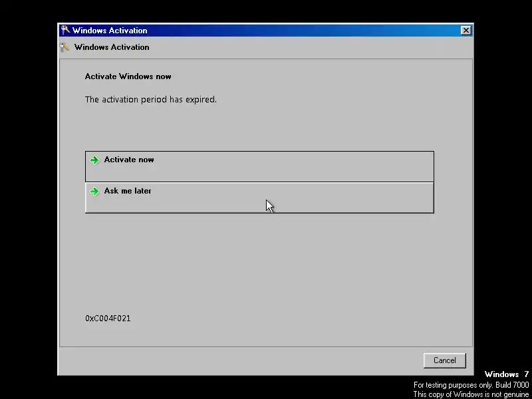Close the Windows Activation dialog
This screenshot has width=532, height=399.
coord(466,31)
